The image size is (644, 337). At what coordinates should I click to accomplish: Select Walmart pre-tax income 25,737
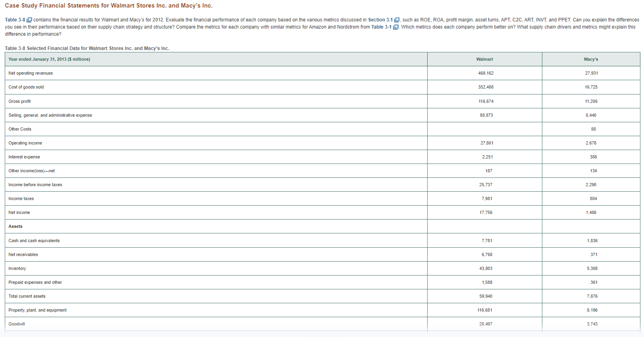pos(486,185)
